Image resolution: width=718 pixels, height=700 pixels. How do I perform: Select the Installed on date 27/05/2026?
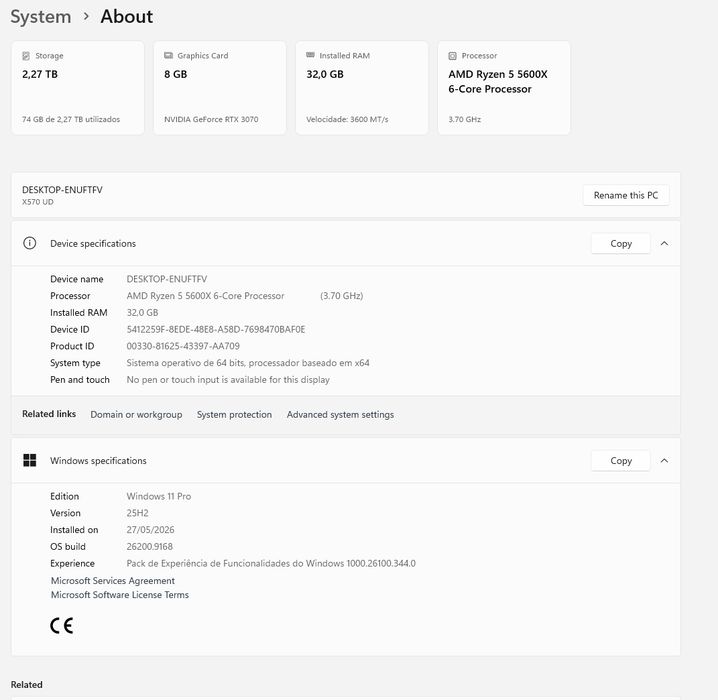[x=150, y=530]
